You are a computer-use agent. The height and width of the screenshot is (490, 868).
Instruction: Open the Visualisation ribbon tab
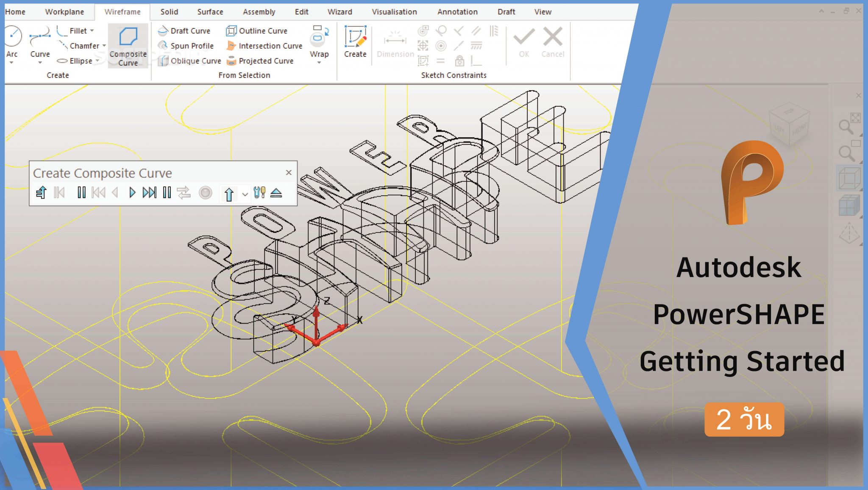click(x=394, y=12)
